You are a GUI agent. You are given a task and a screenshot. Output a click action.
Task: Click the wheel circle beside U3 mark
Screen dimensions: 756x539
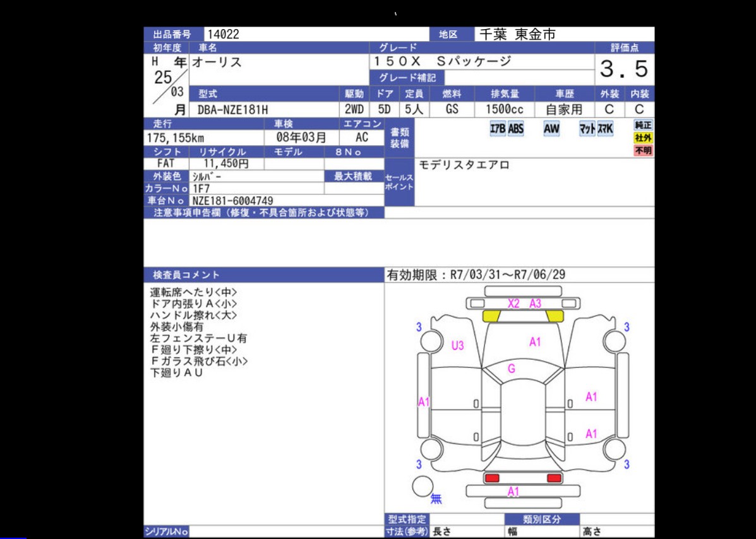tap(432, 341)
